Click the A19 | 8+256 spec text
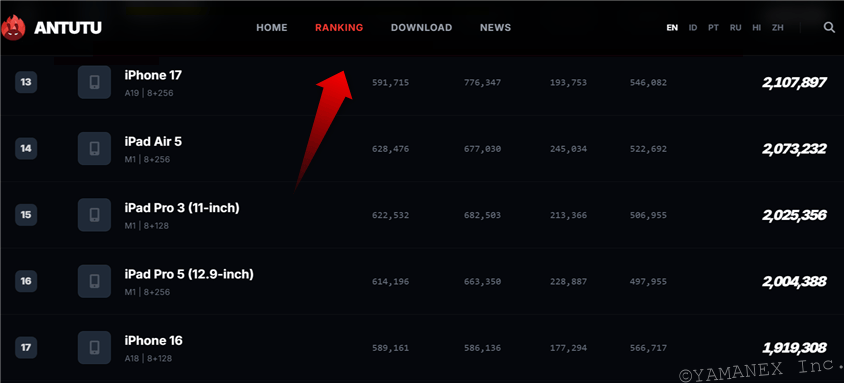The image size is (844, 383). [x=149, y=93]
